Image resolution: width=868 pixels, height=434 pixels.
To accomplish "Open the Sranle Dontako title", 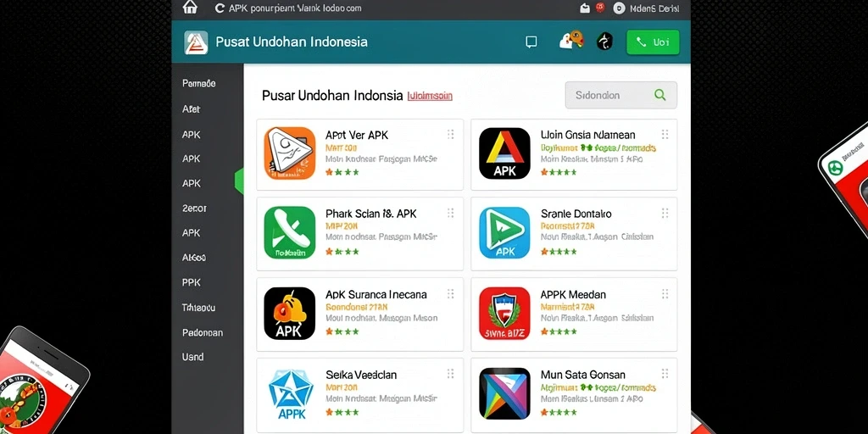I will coord(576,213).
